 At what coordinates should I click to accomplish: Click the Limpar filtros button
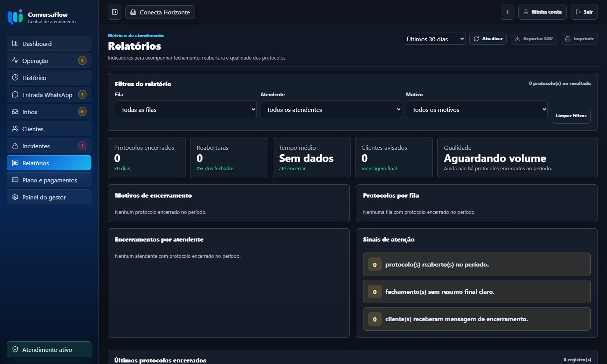pos(571,116)
